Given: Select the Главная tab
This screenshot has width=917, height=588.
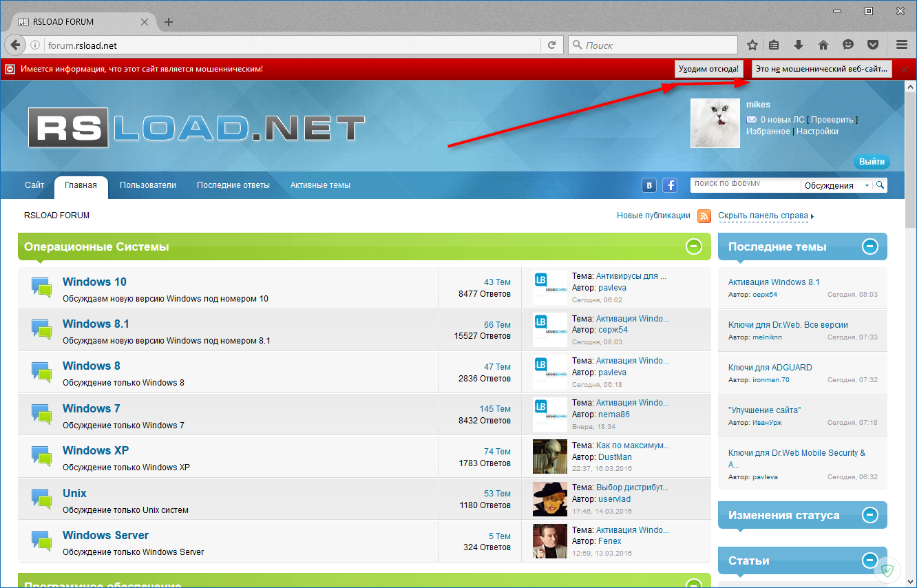Looking at the screenshot, I should (x=81, y=185).
